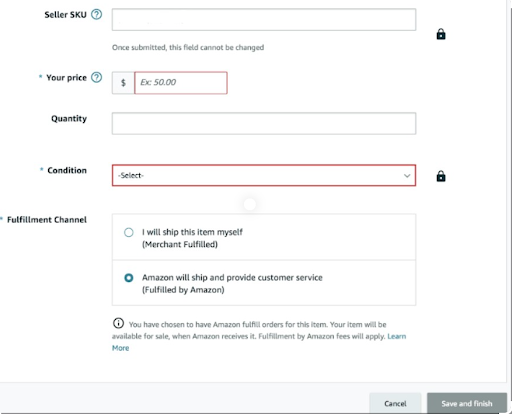Focus the Seller SKU input field

(264, 20)
